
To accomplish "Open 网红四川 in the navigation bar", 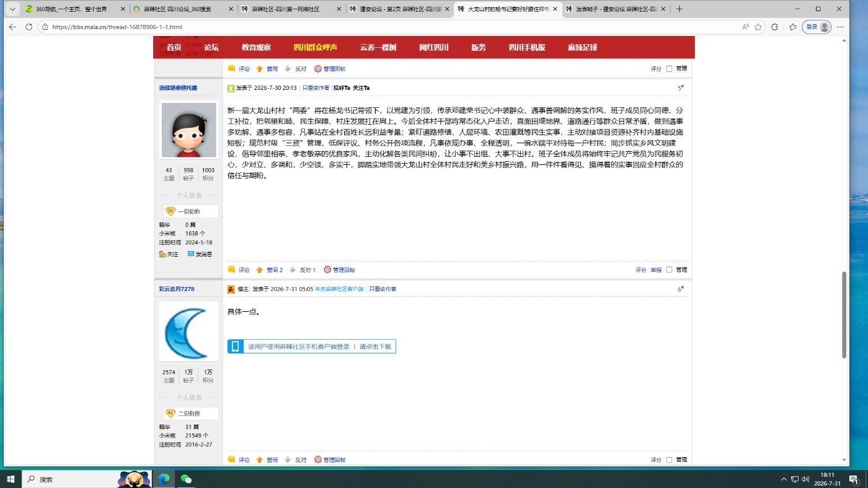I will coord(433,48).
